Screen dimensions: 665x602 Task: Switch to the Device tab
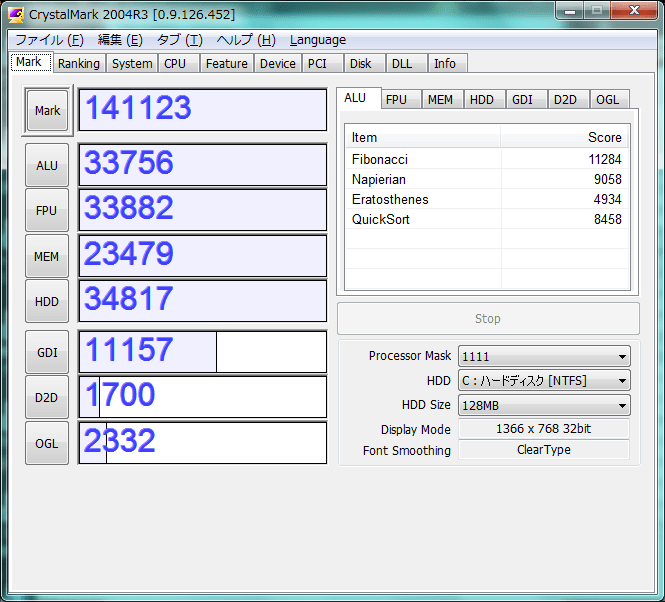point(278,63)
